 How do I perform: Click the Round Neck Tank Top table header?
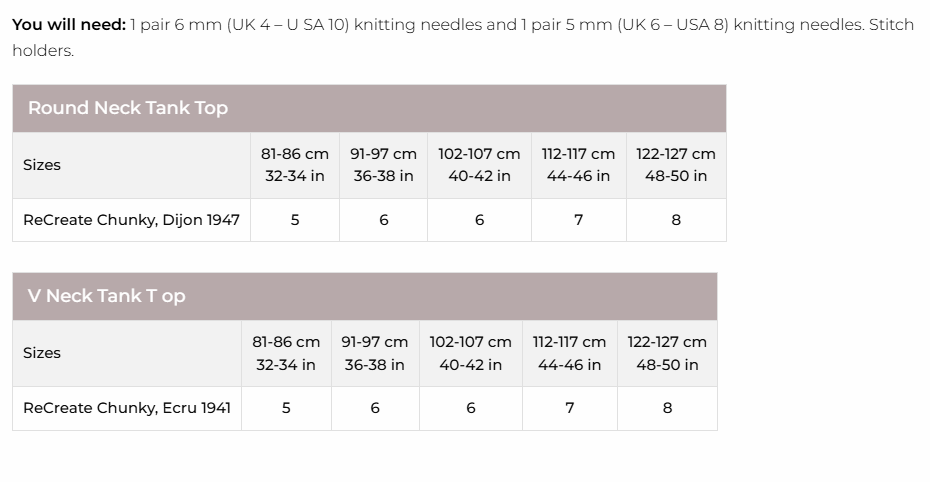click(128, 108)
